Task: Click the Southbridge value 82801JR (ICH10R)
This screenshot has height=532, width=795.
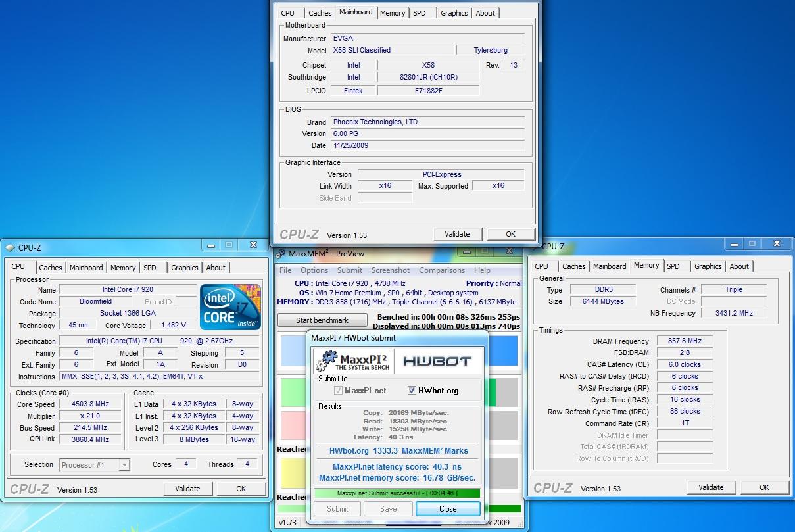Action: point(428,77)
